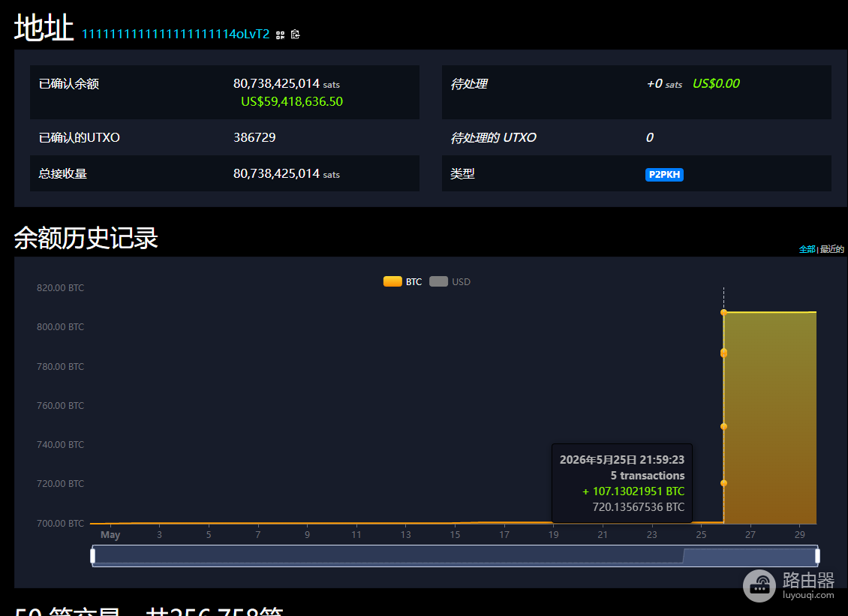Screen dimensions: 848x616
Task: Toggle the BTC legend series
Action: click(x=402, y=282)
